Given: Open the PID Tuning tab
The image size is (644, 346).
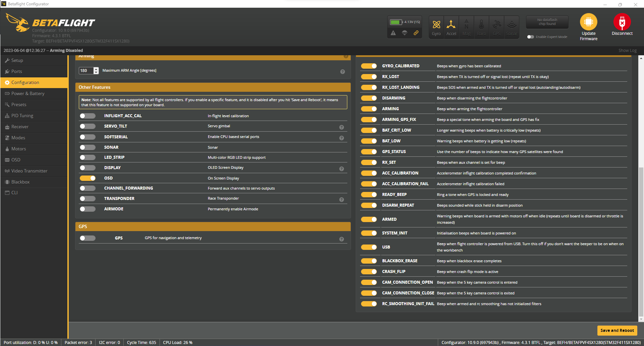Looking at the screenshot, I should pyautogui.click(x=22, y=116).
